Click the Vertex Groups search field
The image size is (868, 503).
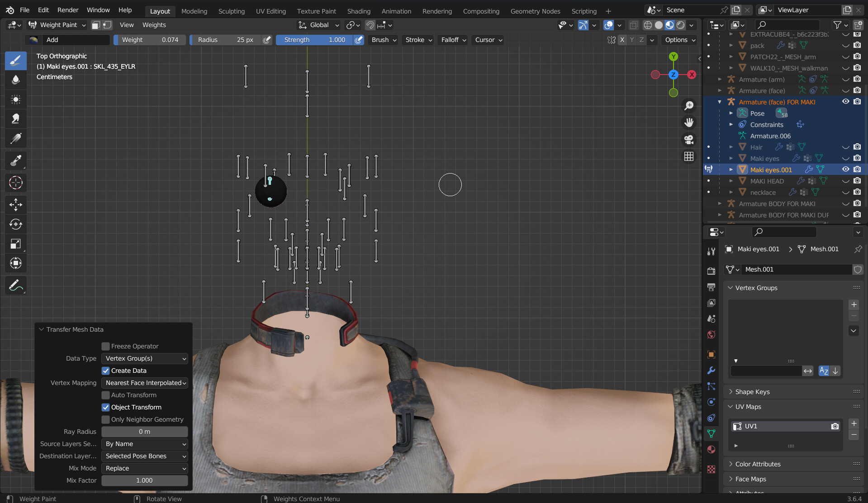(766, 371)
